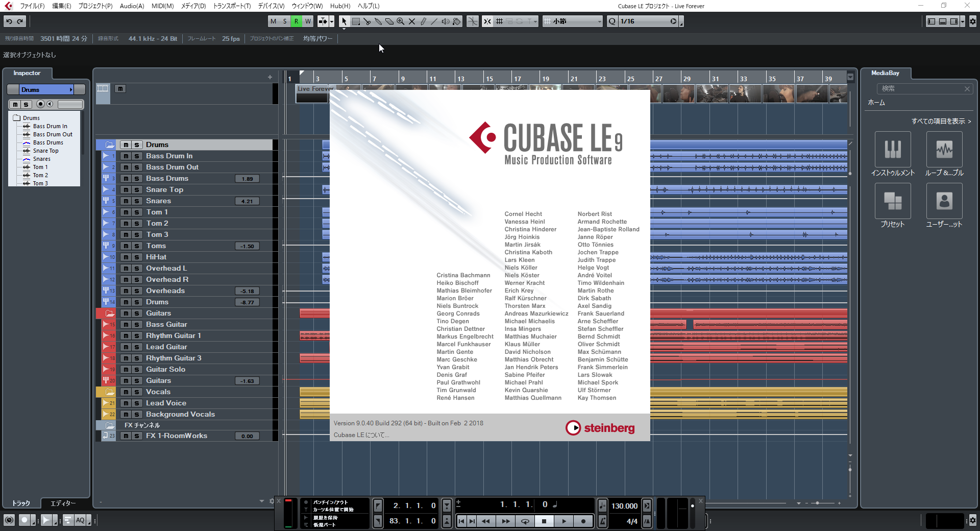Select the Draw pencil tool
Screen dimensions: 980x531
(x=423, y=21)
